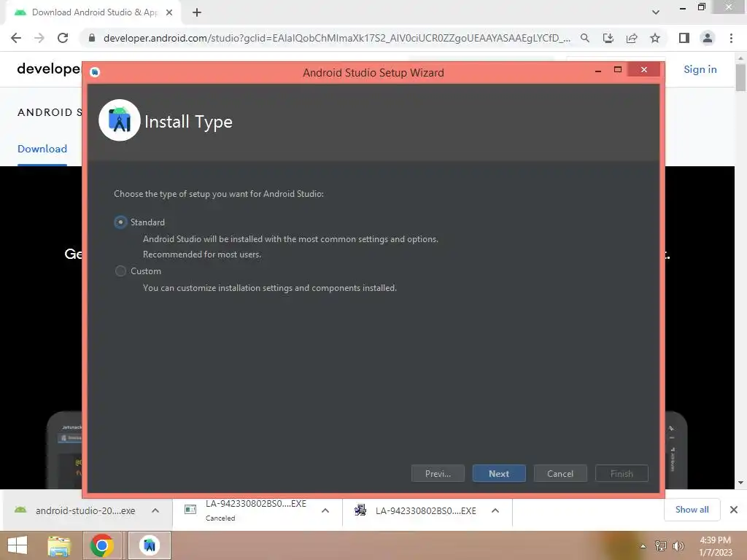Close the Download Android Studio tab
The image size is (747, 560).
(x=169, y=12)
